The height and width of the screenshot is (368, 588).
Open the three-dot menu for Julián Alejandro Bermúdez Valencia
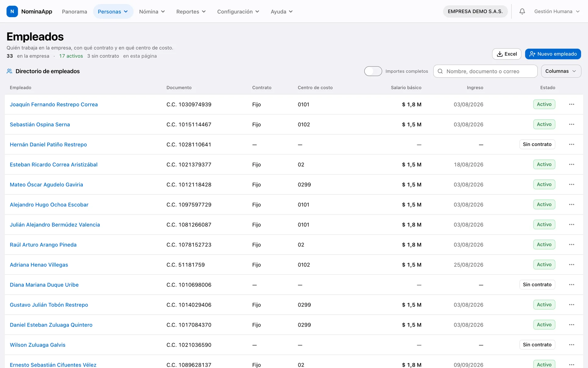(571, 224)
